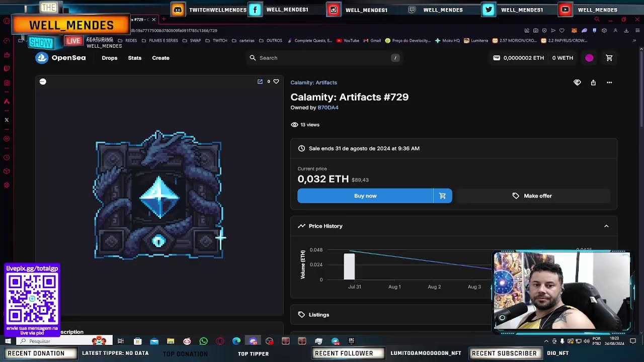Collapse the Price History section
644x362 pixels.
(606, 226)
